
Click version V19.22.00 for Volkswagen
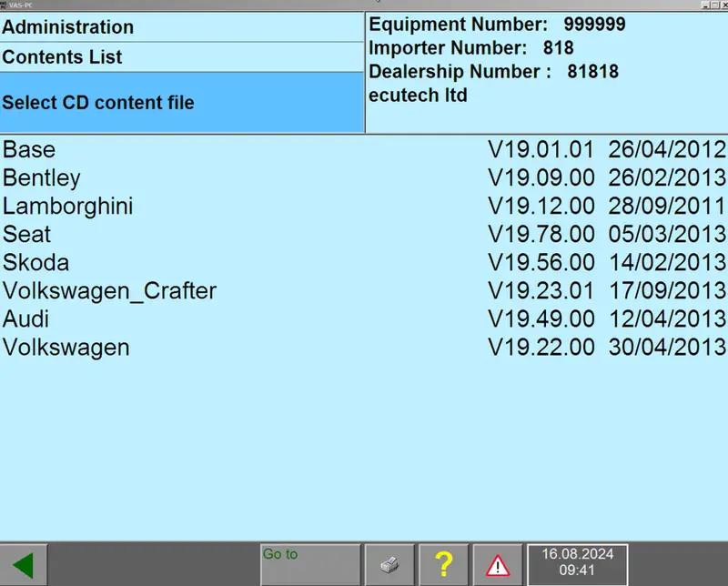pyautogui.click(x=541, y=348)
